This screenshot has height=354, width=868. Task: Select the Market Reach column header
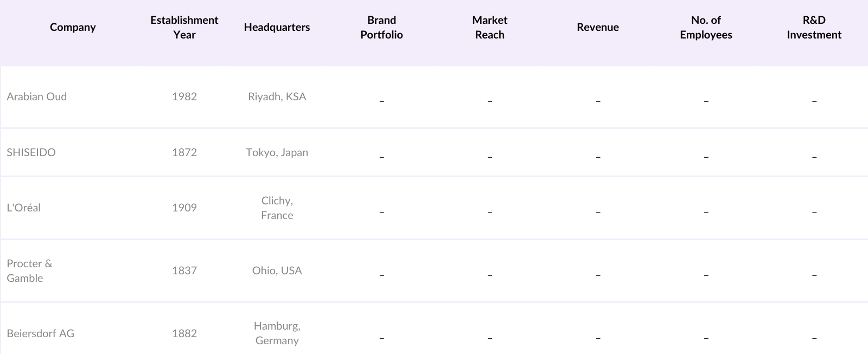(489, 27)
